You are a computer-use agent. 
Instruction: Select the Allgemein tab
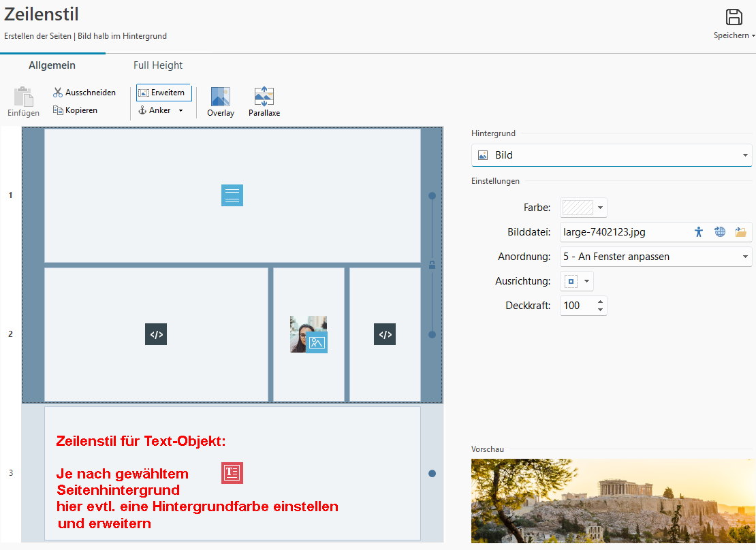52,65
